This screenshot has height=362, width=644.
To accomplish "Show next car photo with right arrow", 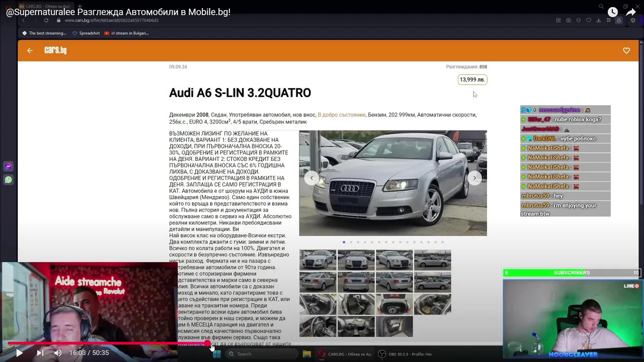I will [x=474, y=178].
